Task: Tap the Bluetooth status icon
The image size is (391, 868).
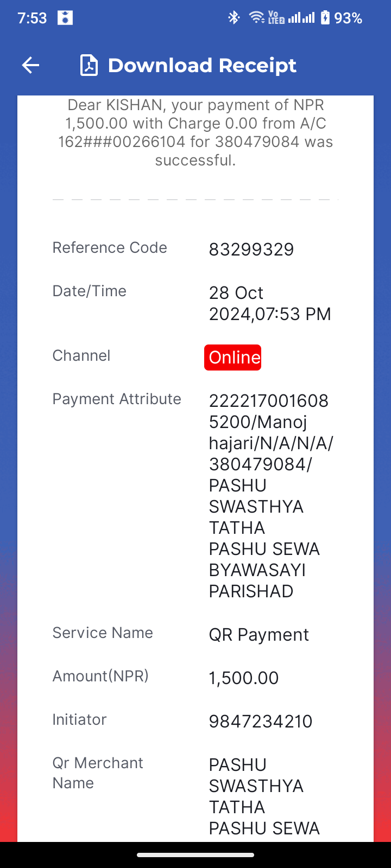Action: click(234, 18)
